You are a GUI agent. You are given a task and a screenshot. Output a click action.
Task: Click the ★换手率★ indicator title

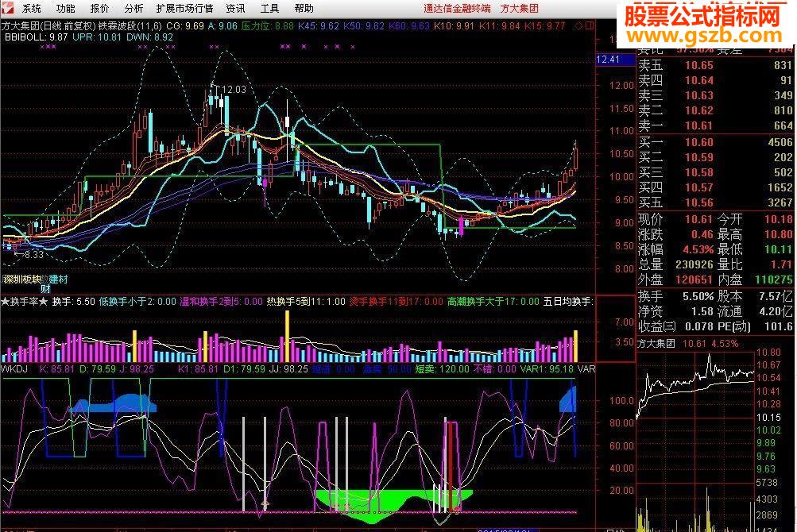point(25,301)
